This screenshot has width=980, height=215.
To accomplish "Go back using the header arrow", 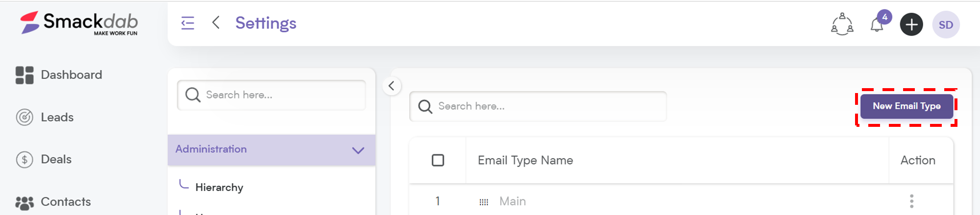I will tap(216, 23).
